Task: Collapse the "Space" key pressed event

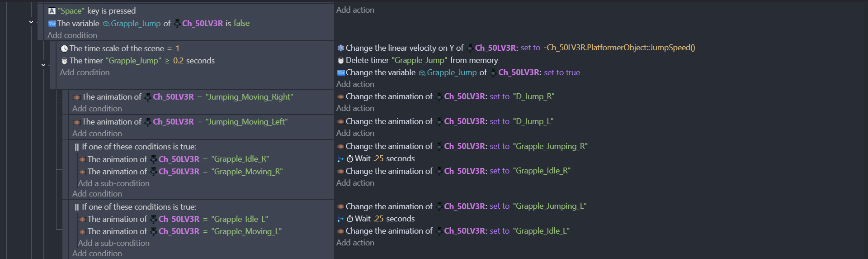Action: point(31,22)
